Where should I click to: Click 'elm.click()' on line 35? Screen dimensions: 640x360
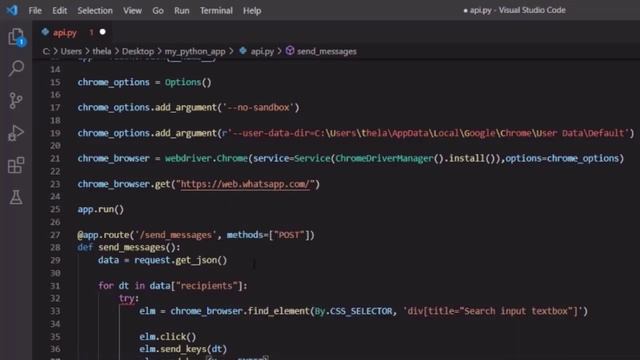168,337
